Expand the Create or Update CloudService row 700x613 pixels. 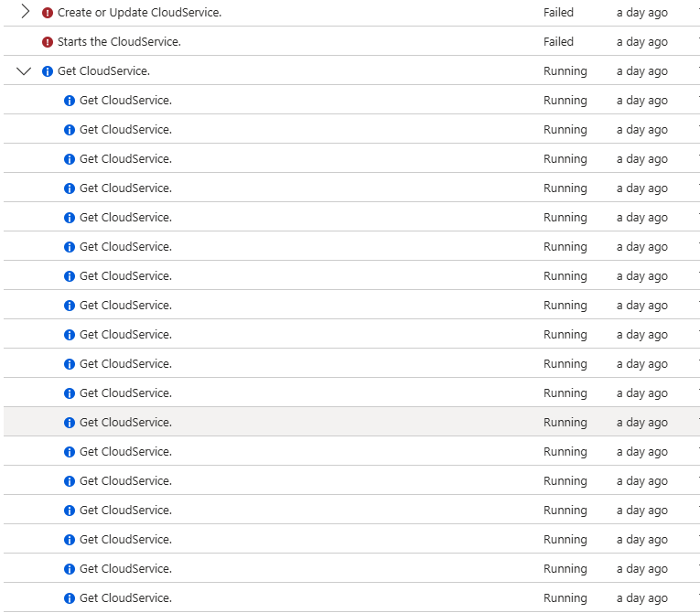[26, 12]
